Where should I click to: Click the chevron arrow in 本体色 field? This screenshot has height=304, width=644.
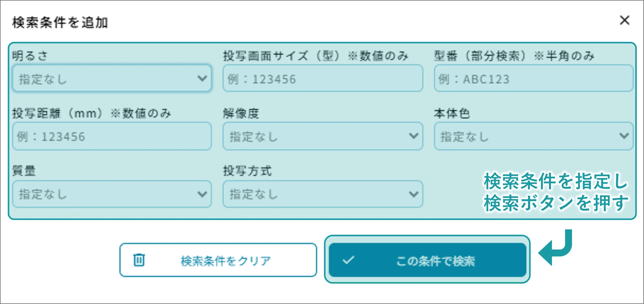[x=624, y=136]
